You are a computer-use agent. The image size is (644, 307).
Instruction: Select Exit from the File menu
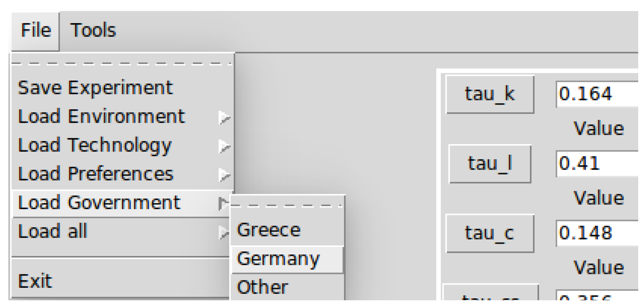click(35, 281)
